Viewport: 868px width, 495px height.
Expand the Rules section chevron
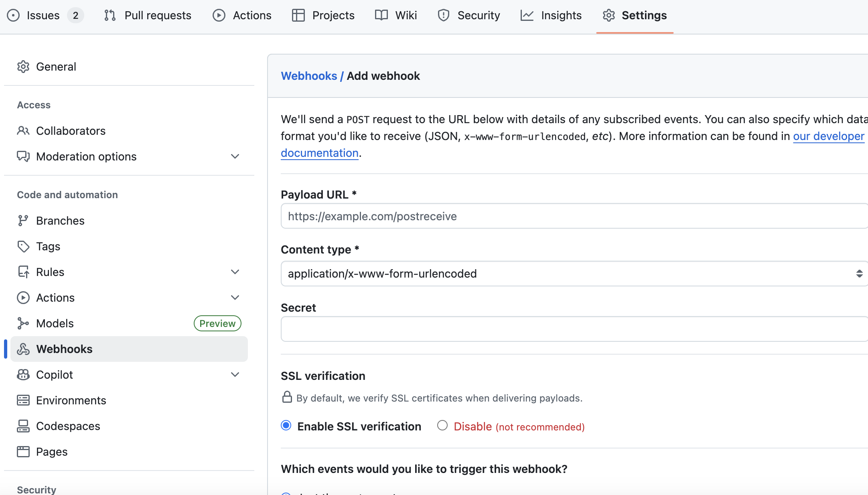tap(235, 272)
